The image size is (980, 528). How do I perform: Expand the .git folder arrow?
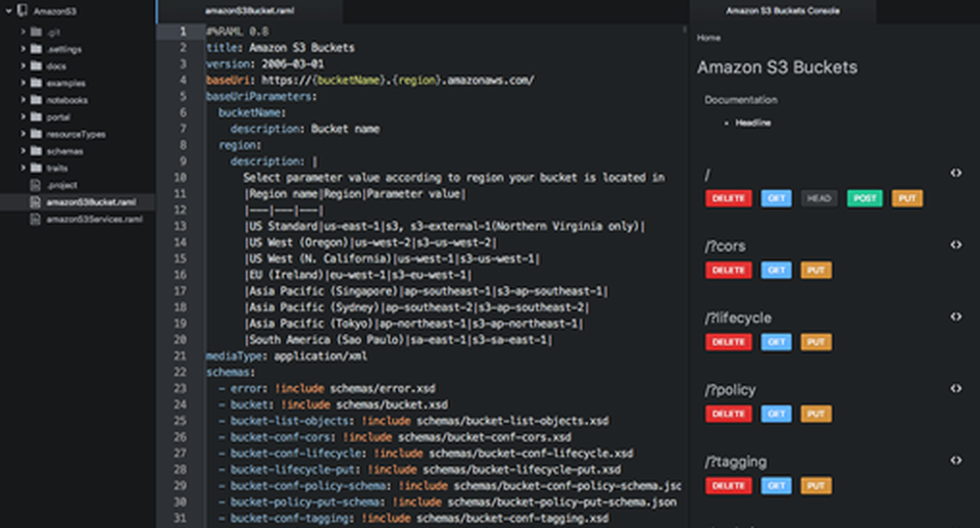pos(24,31)
